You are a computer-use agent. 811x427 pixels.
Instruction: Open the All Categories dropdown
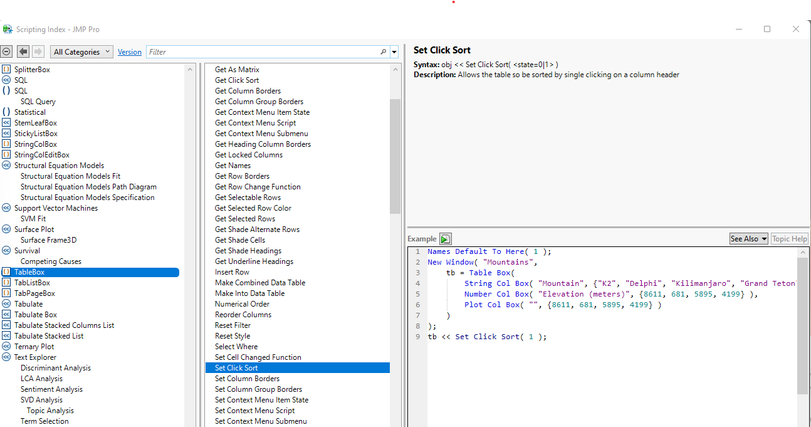[81, 51]
